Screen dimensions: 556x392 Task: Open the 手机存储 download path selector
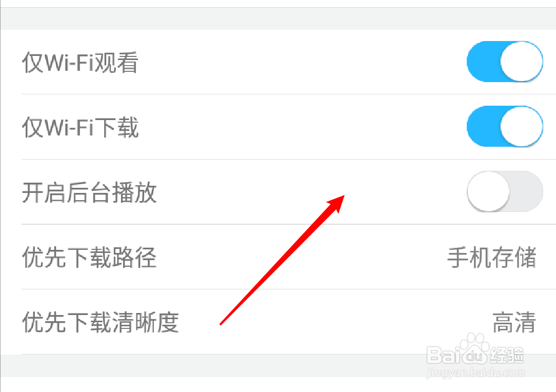pyautogui.click(x=491, y=257)
